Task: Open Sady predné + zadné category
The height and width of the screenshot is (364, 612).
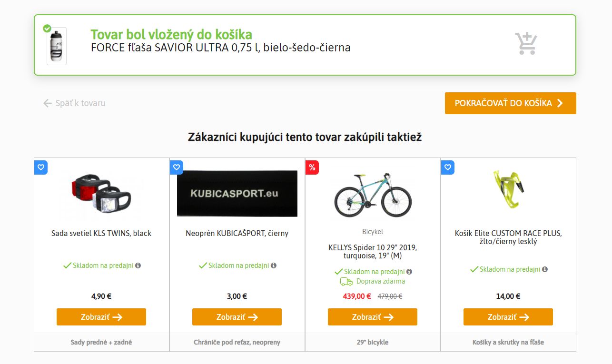Action: (101, 342)
